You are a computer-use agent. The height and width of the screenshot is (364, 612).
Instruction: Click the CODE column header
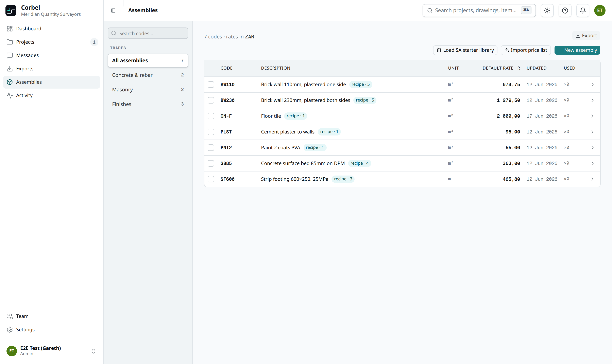tap(226, 68)
